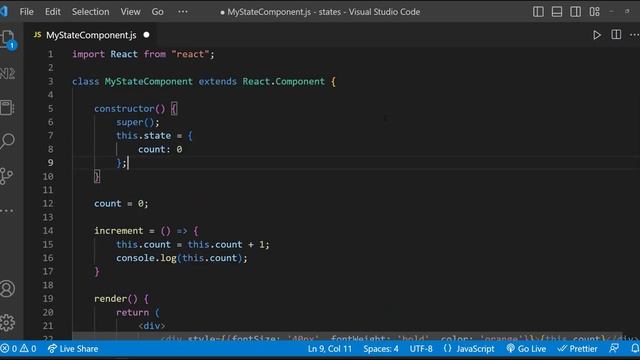Open the Accounts icon in activity bar
640x360 pixels.
(7, 289)
